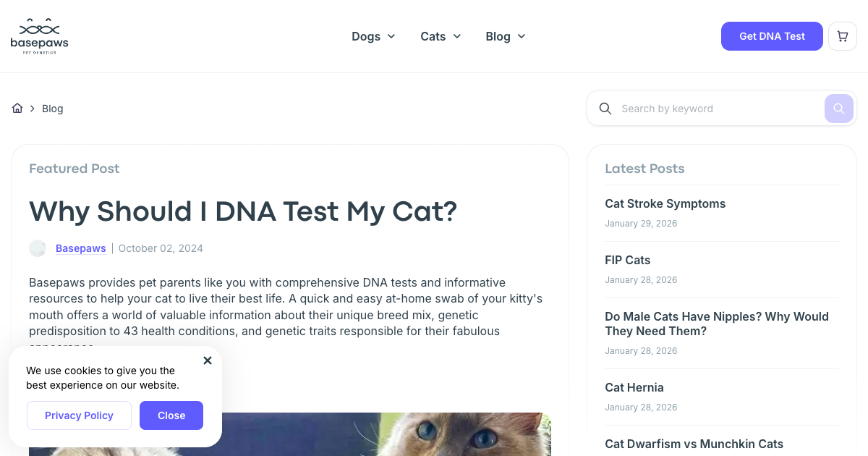Expand the Cats menu
The height and width of the screenshot is (456, 868).
tap(441, 36)
